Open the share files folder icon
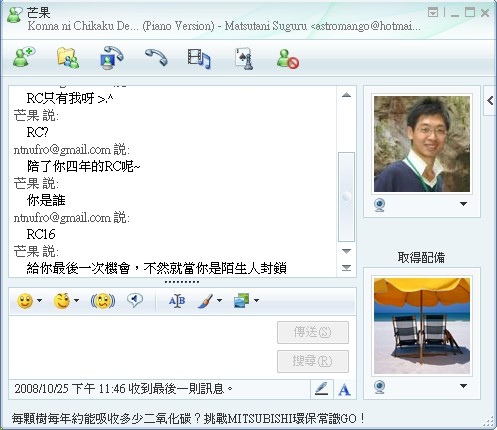The height and width of the screenshot is (430, 497). tap(68, 58)
